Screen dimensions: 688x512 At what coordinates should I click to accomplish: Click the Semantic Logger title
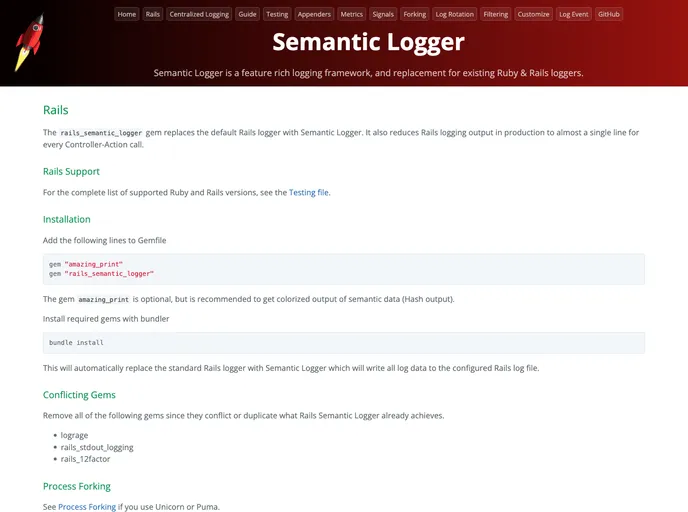tap(368, 43)
